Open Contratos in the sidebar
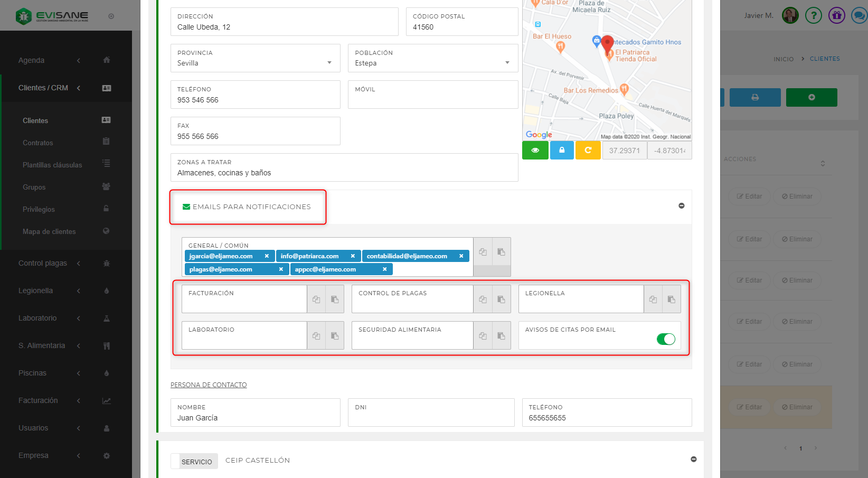The image size is (868, 478). [x=38, y=143]
